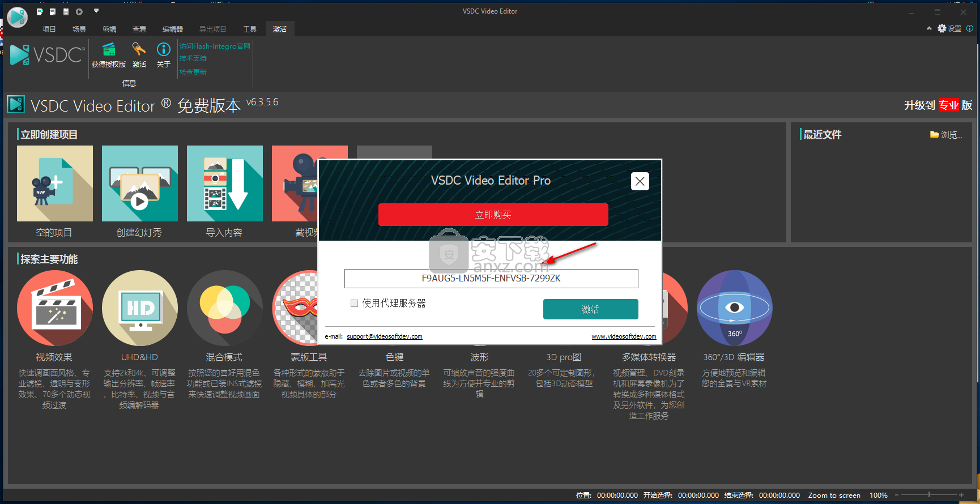Expand the quick access toolbar dropdown
980x504 pixels.
[x=96, y=11]
